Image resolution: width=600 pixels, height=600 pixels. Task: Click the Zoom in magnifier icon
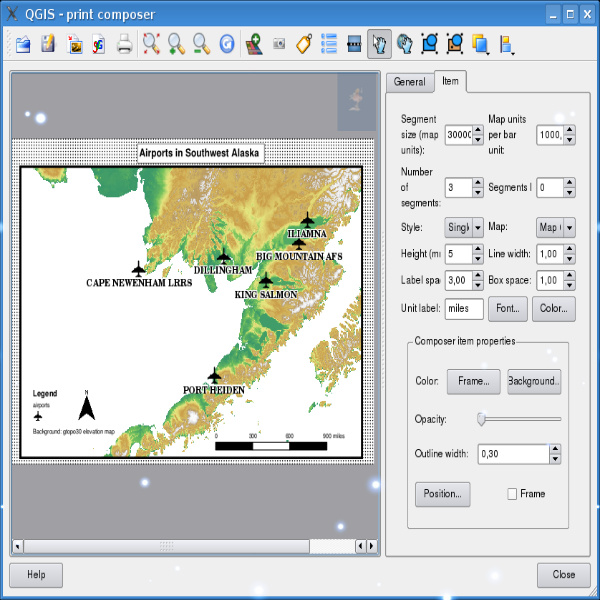tap(176, 44)
